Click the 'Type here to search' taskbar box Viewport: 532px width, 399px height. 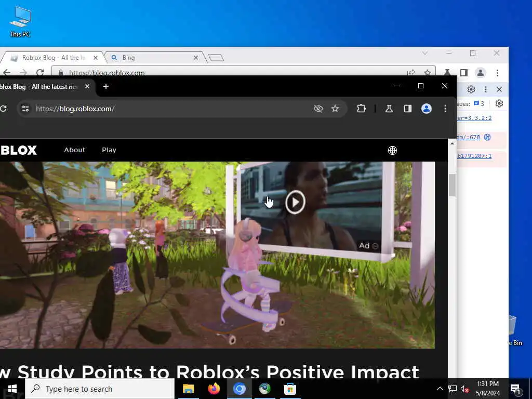click(x=100, y=389)
